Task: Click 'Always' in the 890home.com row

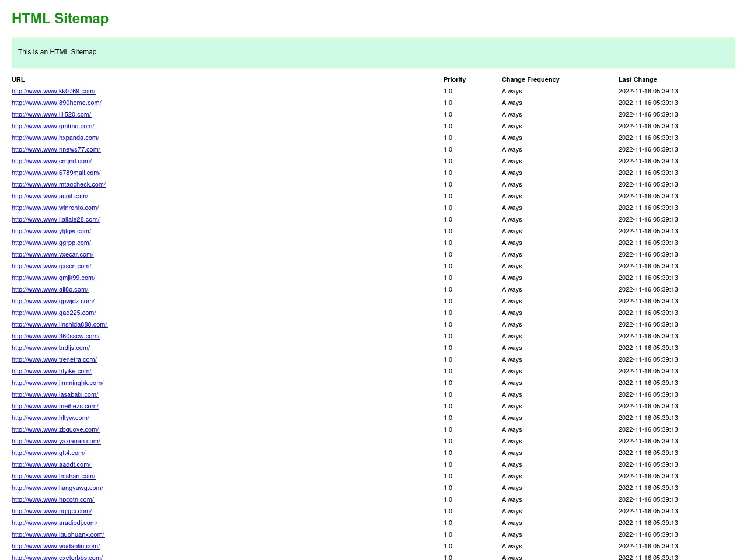Action: pos(512,103)
